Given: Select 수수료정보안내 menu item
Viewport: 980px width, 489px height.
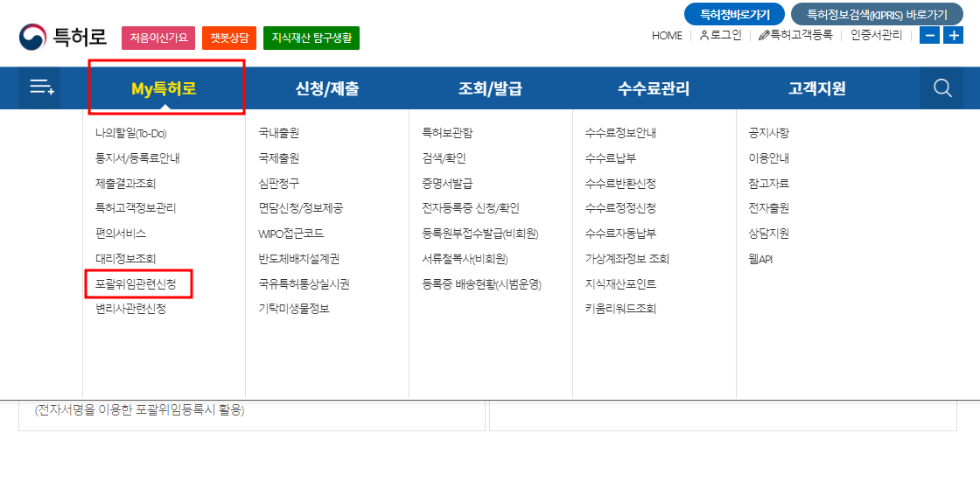Looking at the screenshot, I should pyautogui.click(x=620, y=133).
